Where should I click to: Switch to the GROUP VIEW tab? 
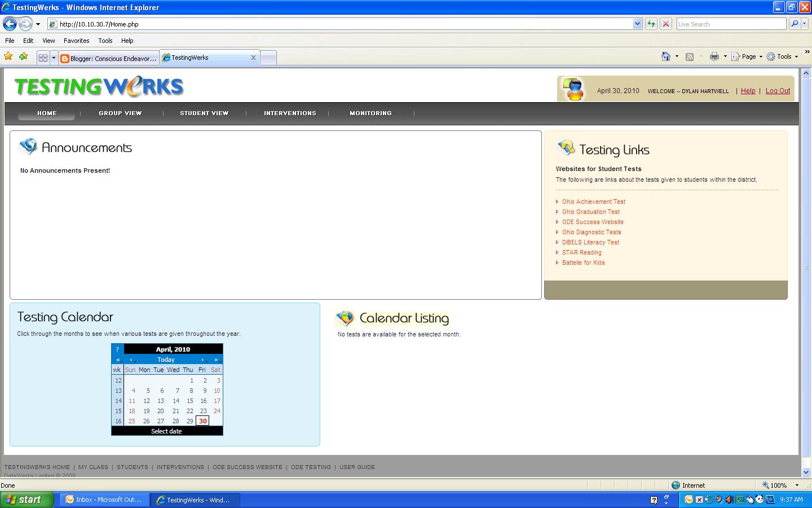click(x=120, y=113)
